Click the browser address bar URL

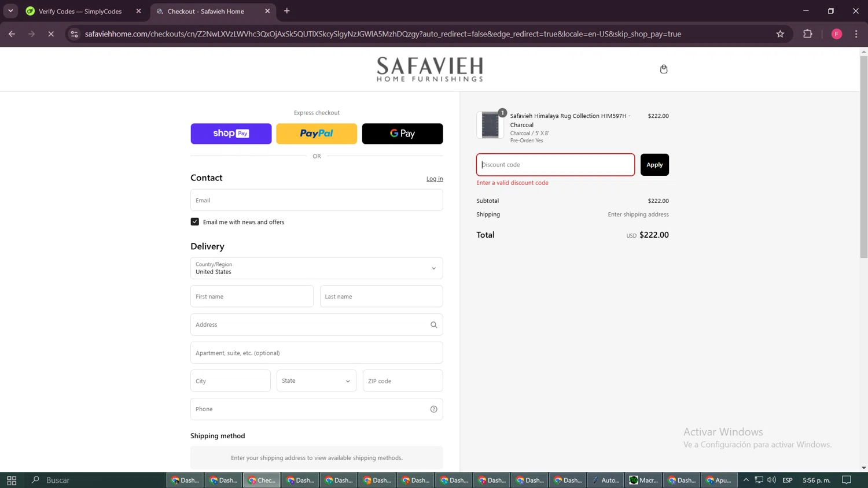(x=382, y=34)
